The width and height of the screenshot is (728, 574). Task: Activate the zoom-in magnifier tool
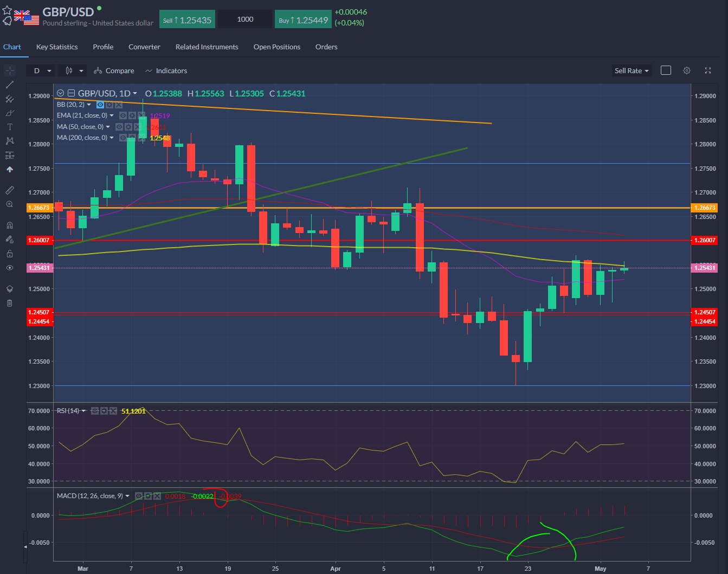click(x=10, y=204)
